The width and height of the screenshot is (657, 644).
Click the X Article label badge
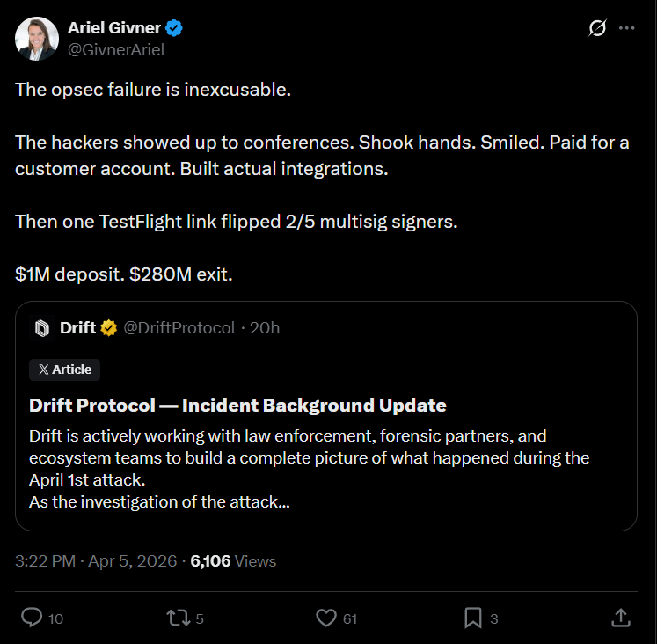click(x=65, y=370)
